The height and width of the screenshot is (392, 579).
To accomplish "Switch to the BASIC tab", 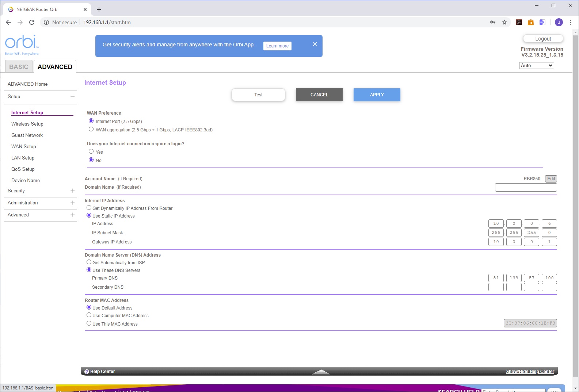I will click(x=19, y=67).
